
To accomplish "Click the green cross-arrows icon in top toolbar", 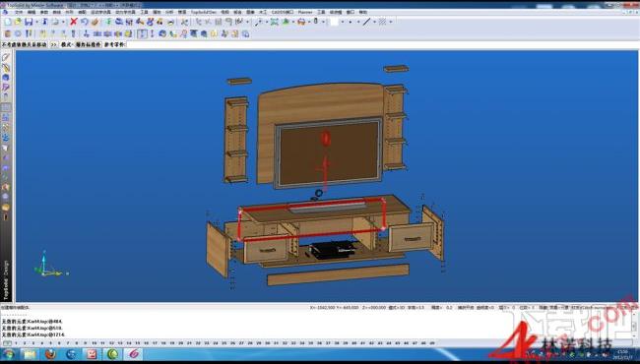I will (x=275, y=22).
